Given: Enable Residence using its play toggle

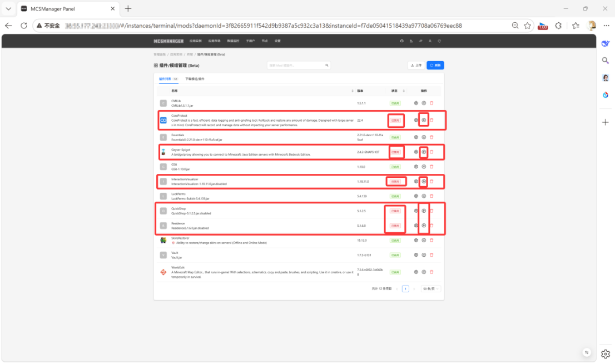Looking at the screenshot, I should tap(424, 226).
